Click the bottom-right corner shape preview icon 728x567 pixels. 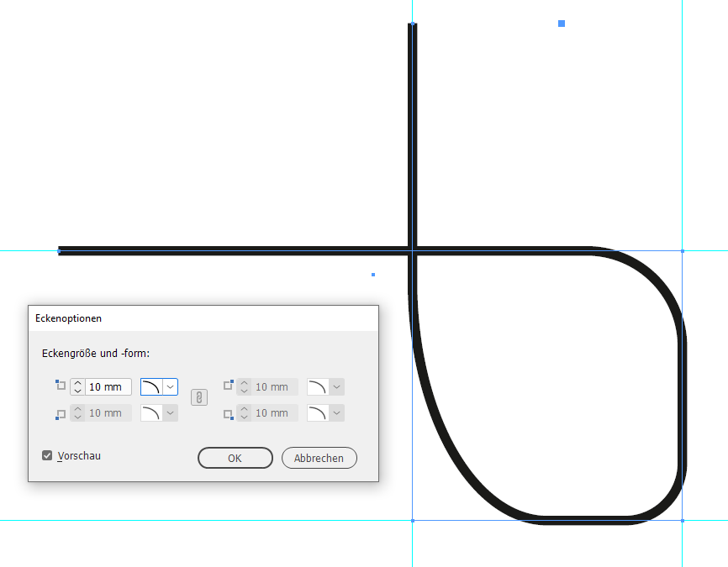319,412
